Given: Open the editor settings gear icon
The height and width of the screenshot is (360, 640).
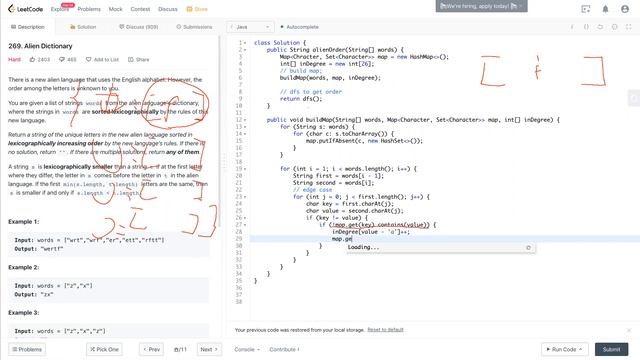Looking at the screenshot, I should click(x=614, y=27).
